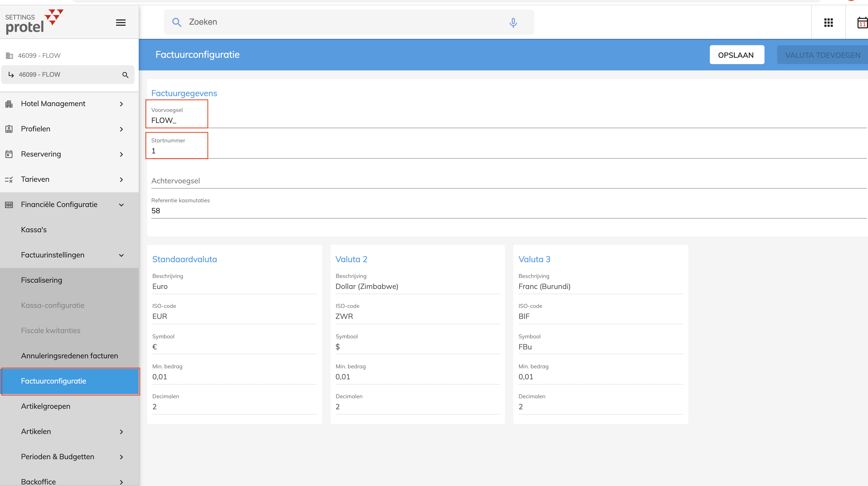The image size is (868, 486).
Task: Open the apps grid icon
Action: (x=828, y=23)
